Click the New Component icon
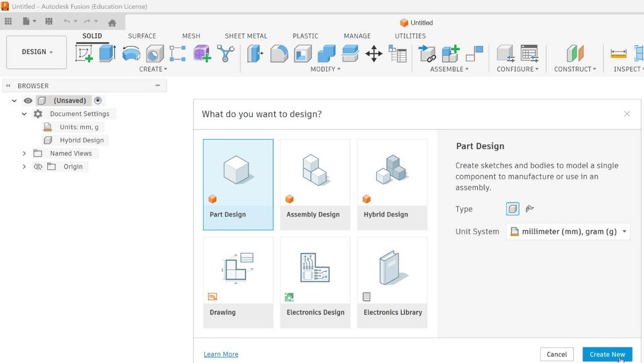This screenshot has width=644, height=363. click(x=450, y=53)
